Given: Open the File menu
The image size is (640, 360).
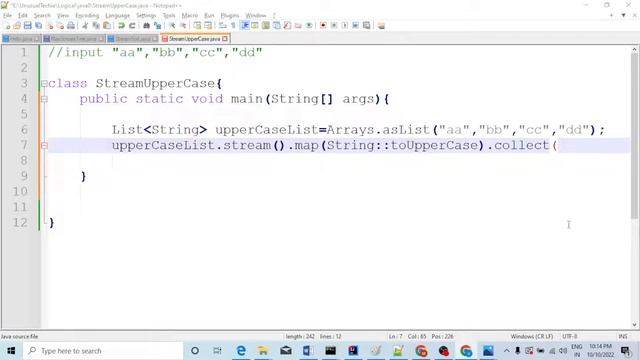Looking at the screenshot, I should (x=7, y=16).
